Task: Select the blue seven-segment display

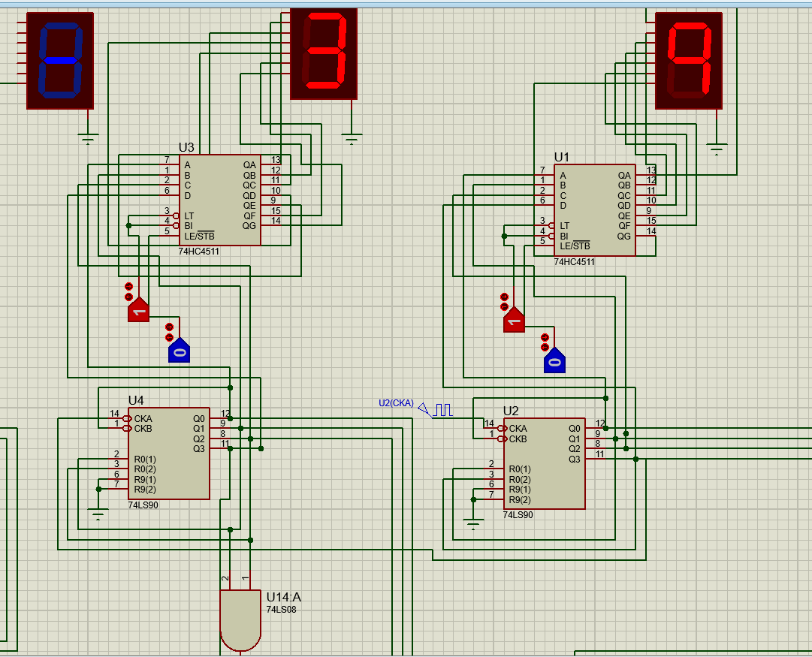Action: [60, 61]
